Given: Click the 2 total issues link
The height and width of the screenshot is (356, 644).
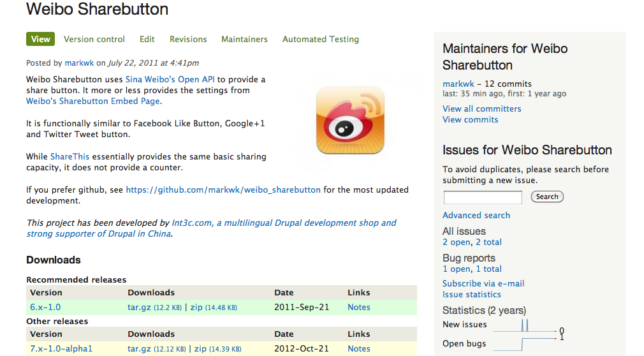Looking at the screenshot, I should [x=489, y=242].
